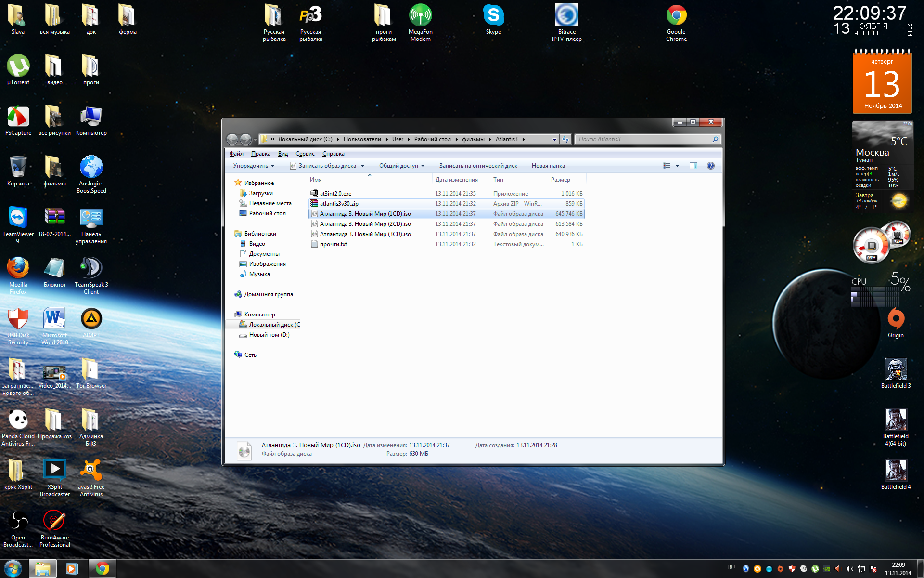Open the Skype desktop icon

pyautogui.click(x=494, y=20)
